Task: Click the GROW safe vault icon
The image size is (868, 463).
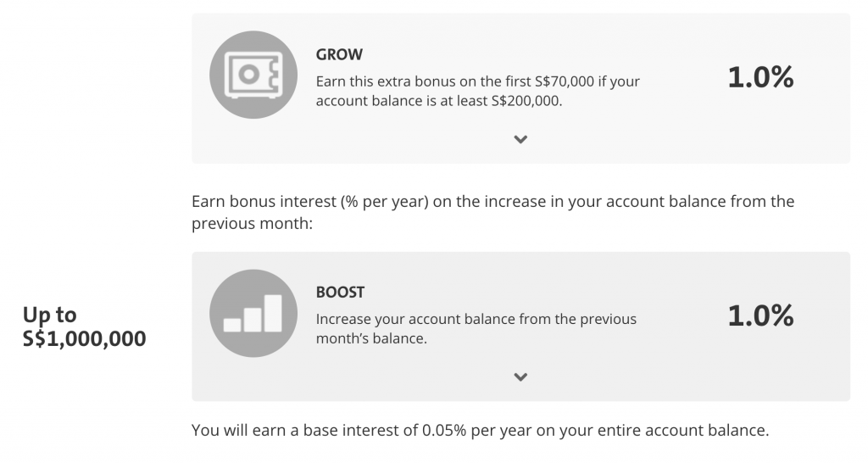Action: coord(253,75)
